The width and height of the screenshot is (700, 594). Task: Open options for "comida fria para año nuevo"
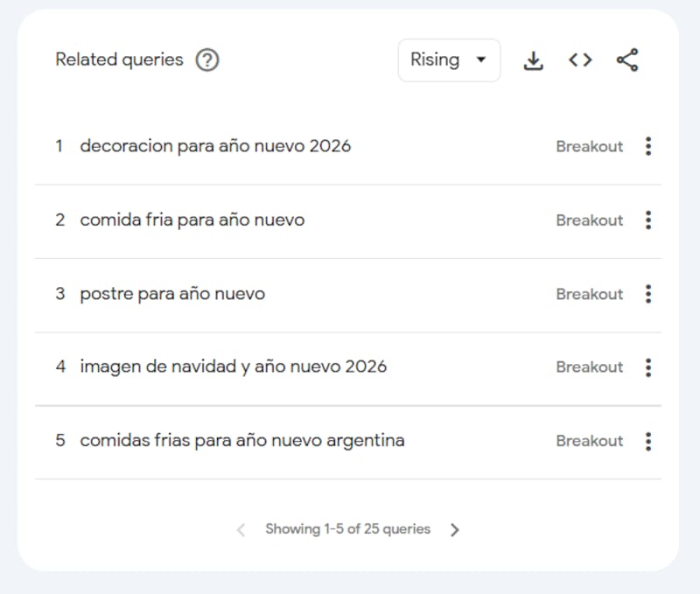(648, 220)
